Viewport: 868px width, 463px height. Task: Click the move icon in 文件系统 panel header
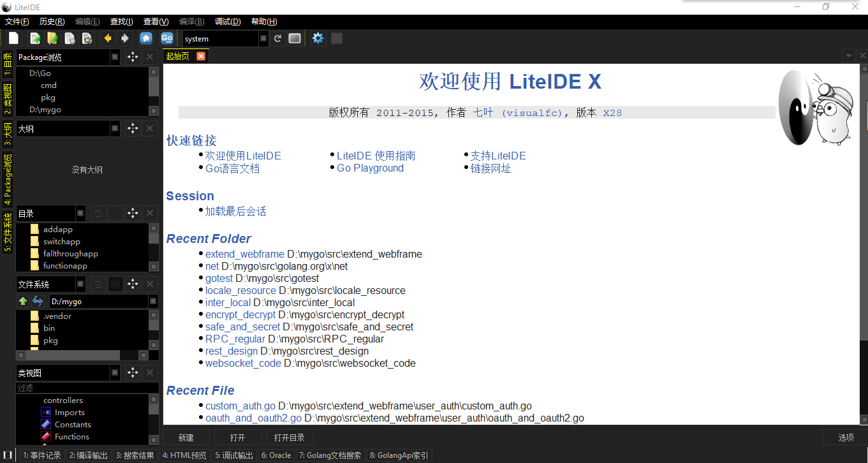(132, 284)
